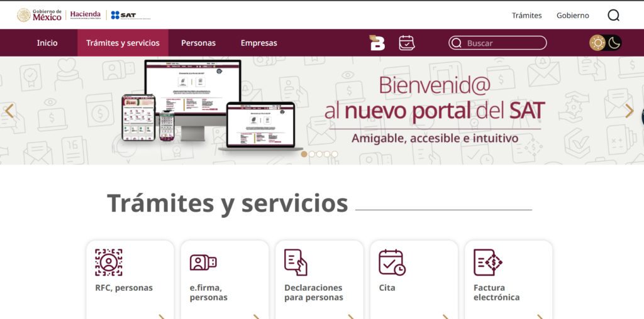644x319 pixels.
Task: Select the fifth carousel dot
Action: (x=335, y=154)
